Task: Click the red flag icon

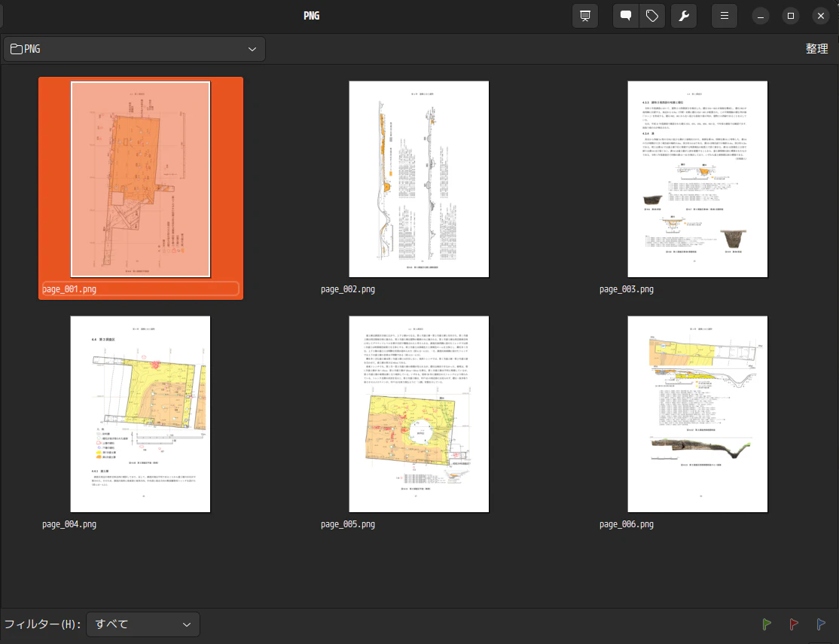Action: (794, 624)
